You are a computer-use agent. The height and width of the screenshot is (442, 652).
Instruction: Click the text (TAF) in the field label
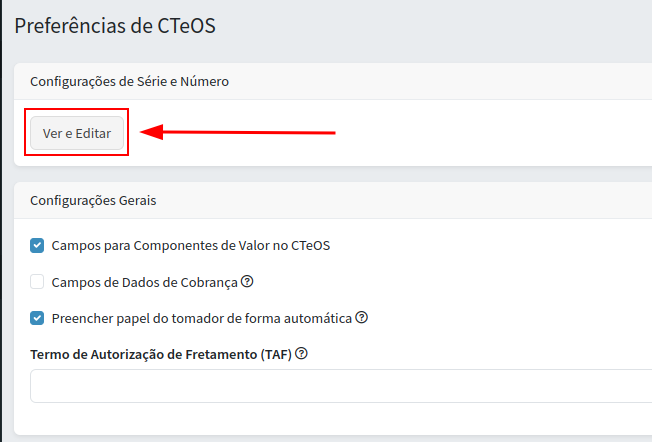(x=275, y=354)
